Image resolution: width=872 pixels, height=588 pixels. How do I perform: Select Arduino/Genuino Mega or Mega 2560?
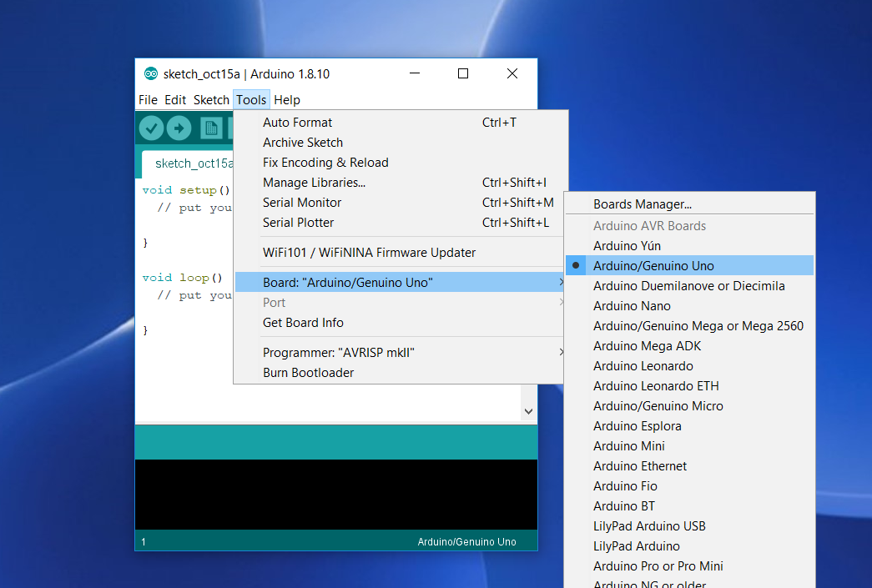[x=689, y=325]
